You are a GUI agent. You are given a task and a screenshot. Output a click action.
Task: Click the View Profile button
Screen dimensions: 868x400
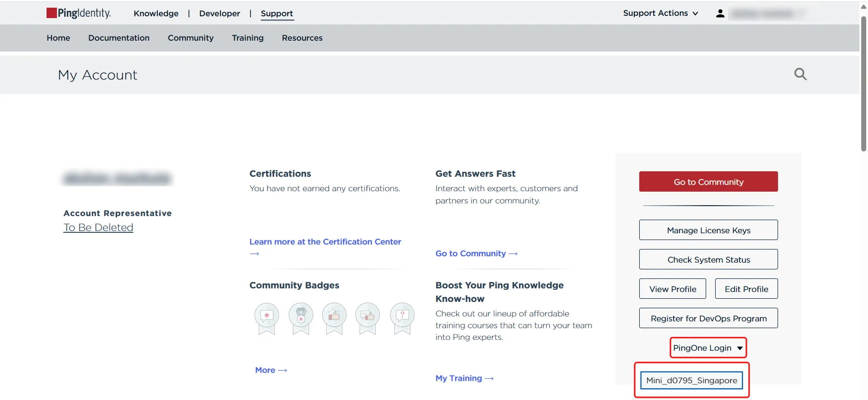click(x=673, y=289)
